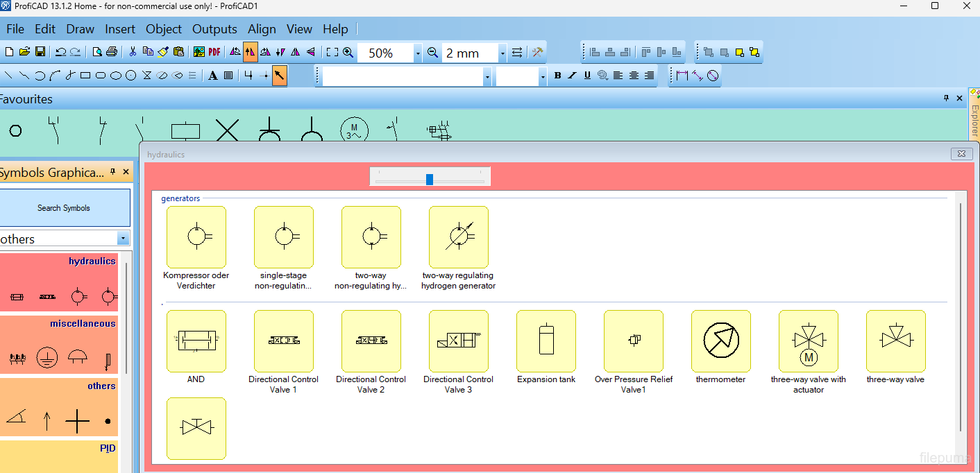Select the Text tool (letter A)
Screen dimensions: 980x473
pos(213,76)
